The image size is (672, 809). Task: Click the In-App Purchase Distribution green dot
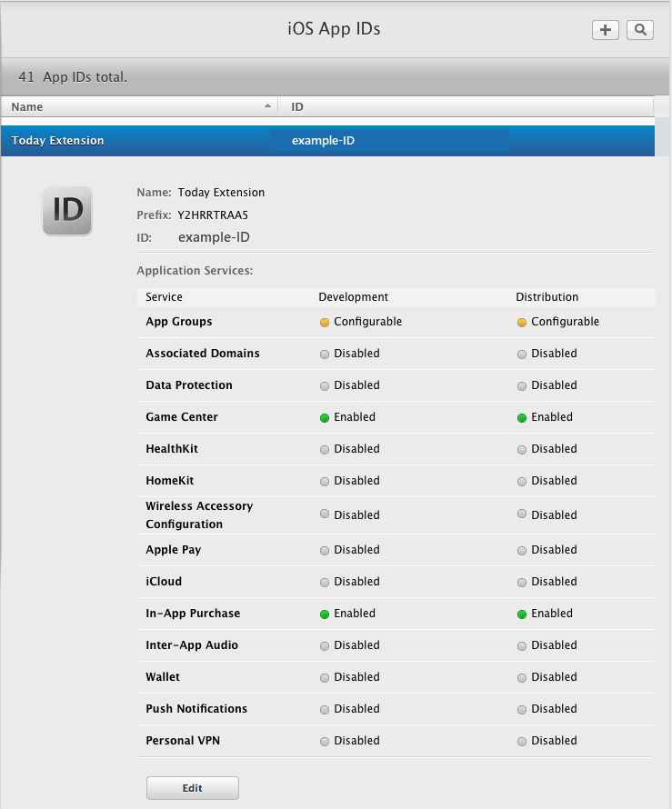[522, 614]
